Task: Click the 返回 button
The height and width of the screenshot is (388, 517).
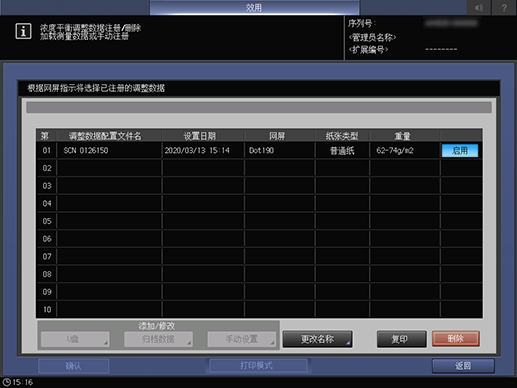Action: 463,366
